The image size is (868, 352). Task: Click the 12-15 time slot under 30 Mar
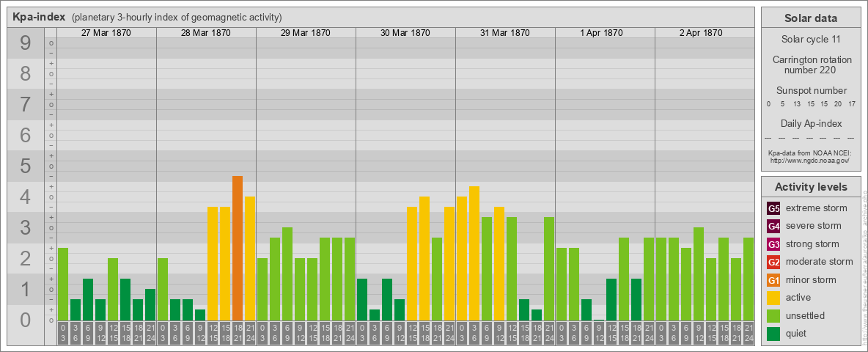412,333
